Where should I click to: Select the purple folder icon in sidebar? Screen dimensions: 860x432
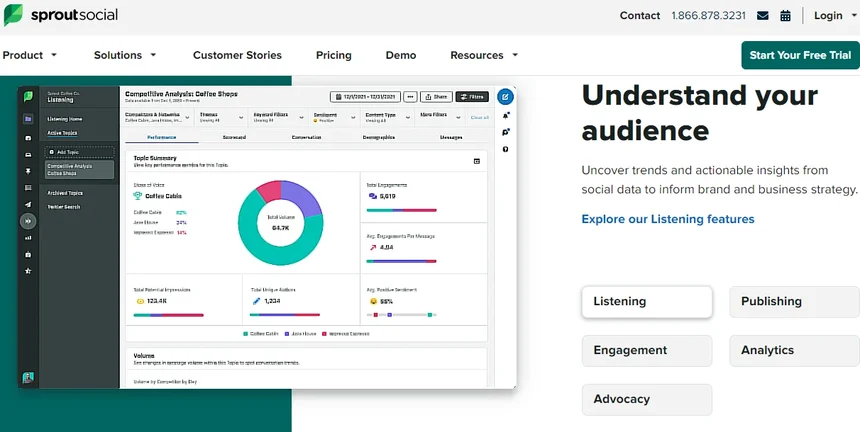pos(28,119)
